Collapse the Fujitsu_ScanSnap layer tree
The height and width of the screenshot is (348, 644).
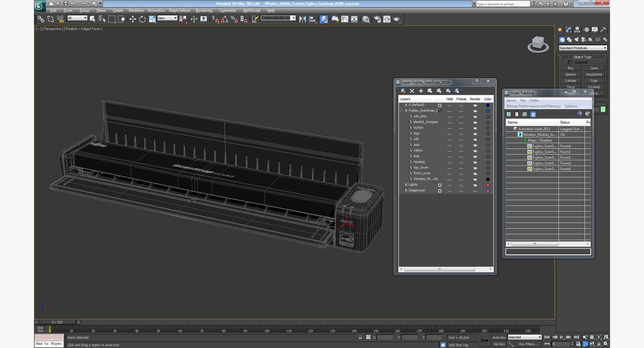click(x=401, y=111)
